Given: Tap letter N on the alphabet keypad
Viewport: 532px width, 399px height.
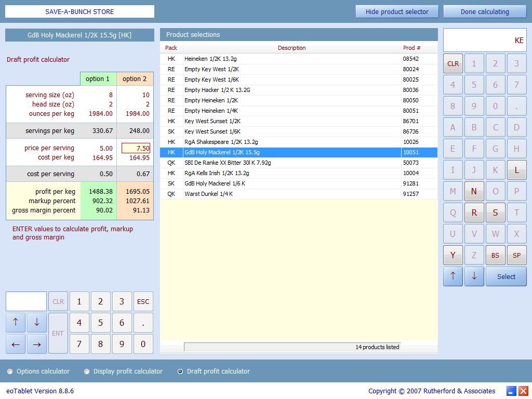Looking at the screenshot, I should click(474, 191).
